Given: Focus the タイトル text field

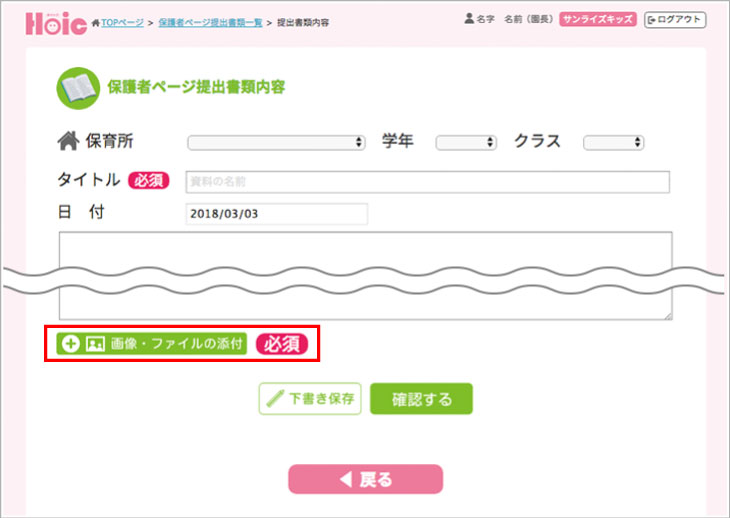Looking at the screenshot, I should coord(427,182).
